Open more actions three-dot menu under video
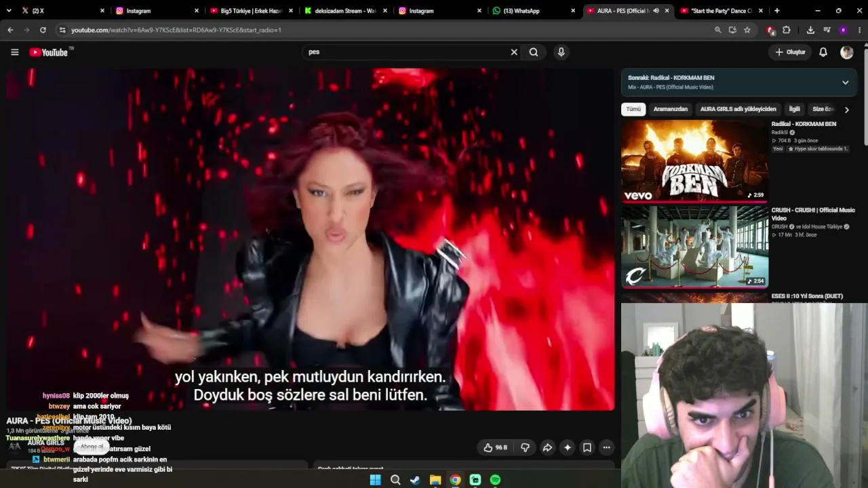This screenshot has height=488, width=868. tap(607, 447)
